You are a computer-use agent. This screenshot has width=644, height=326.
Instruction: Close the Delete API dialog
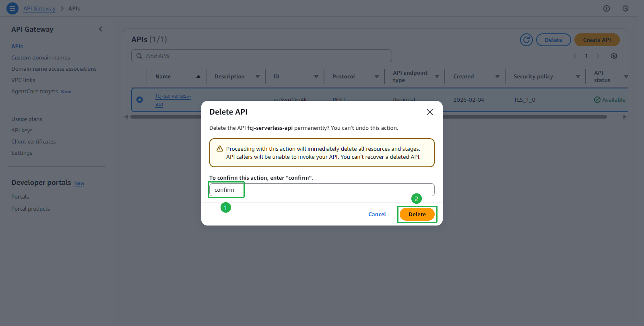(x=430, y=112)
